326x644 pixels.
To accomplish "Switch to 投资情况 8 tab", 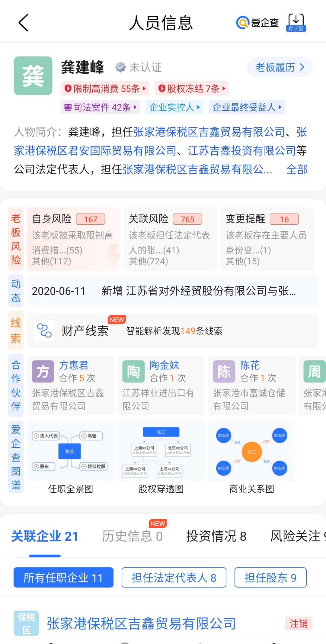I will click(x=216, y=536).
